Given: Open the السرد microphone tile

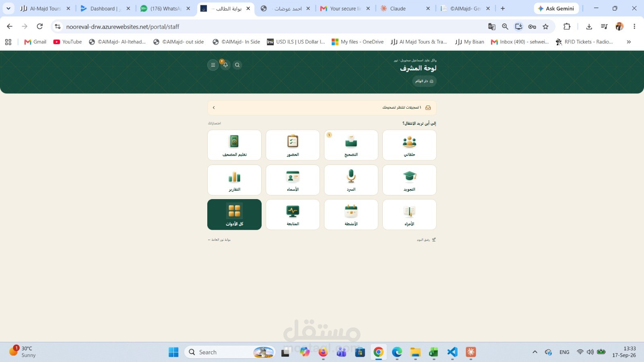Looking at the screenshot, I should (x=351, y=180).
